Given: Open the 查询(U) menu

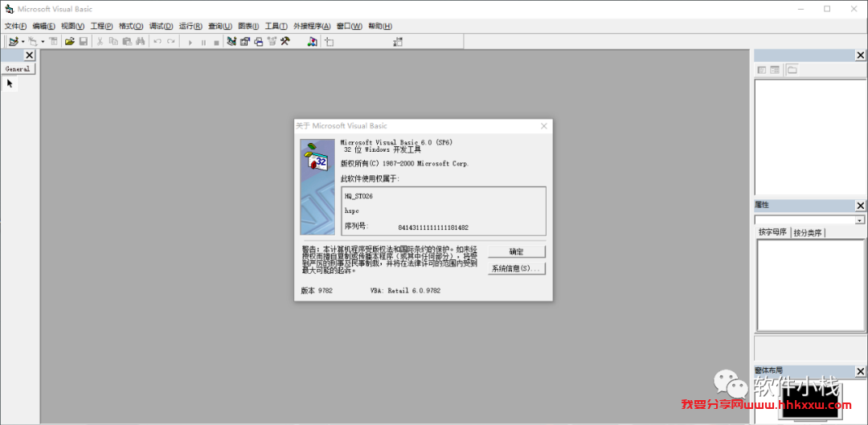Looking at the screenshot, I should pos(219,26).
